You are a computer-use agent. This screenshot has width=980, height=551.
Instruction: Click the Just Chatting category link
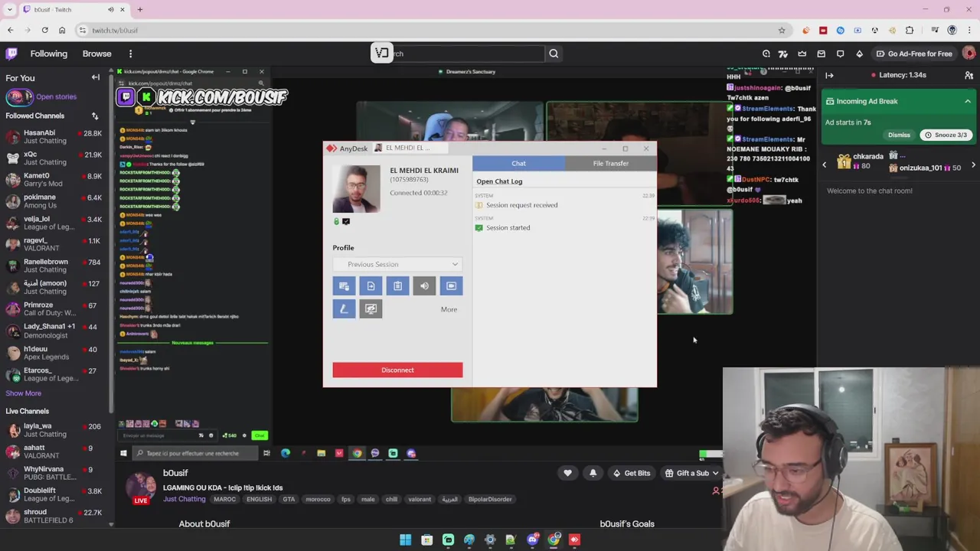pos(185,499)
